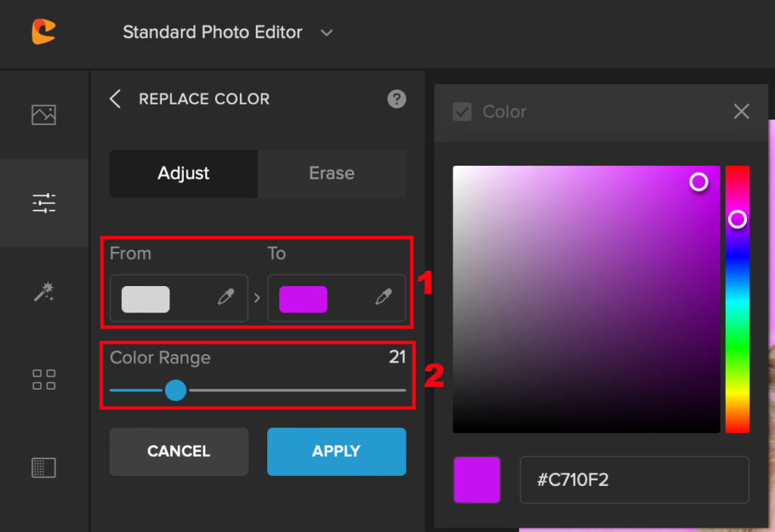Switch to the Adjust tab
775x532 pixels.
(x=183, y=173)
